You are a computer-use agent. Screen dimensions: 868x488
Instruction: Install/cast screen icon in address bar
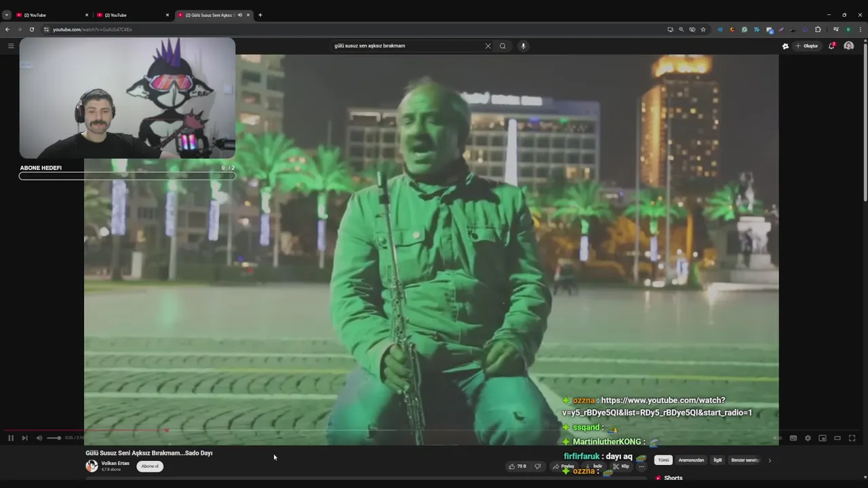670,29
